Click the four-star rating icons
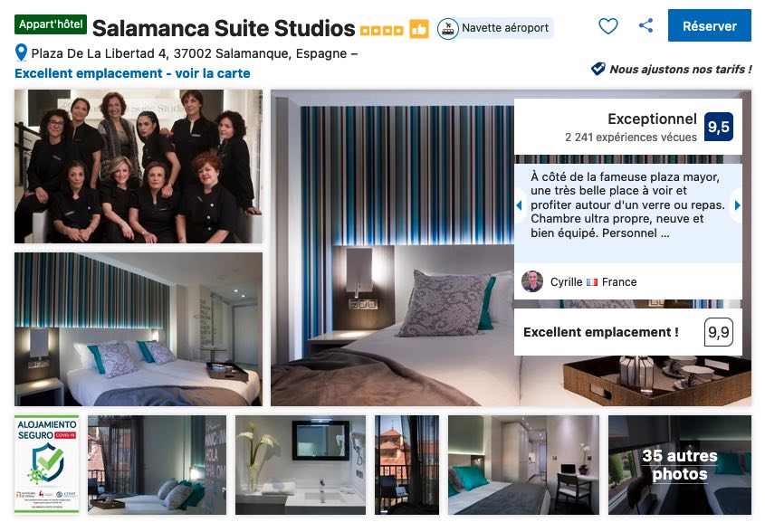 (381, 31)
